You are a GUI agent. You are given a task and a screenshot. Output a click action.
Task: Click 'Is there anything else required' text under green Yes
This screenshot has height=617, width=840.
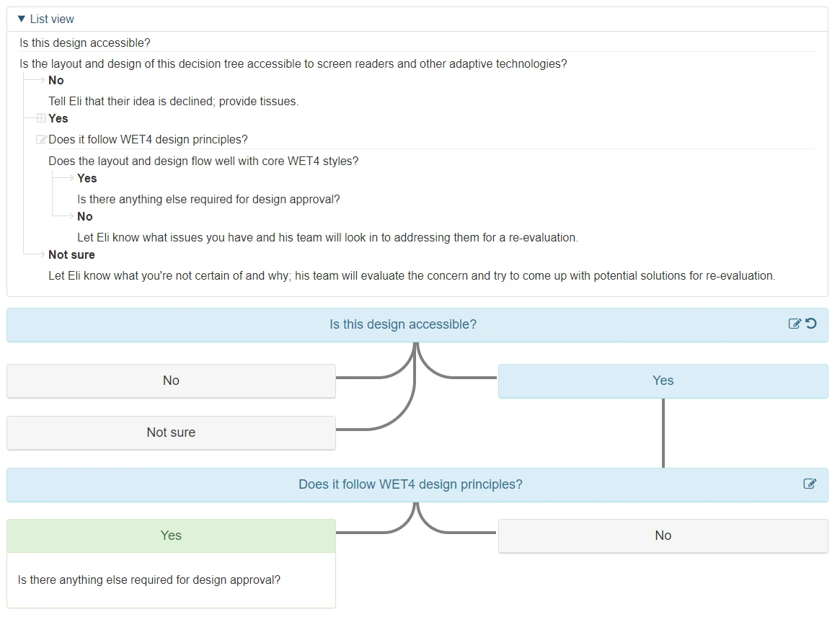pos(149,580)
